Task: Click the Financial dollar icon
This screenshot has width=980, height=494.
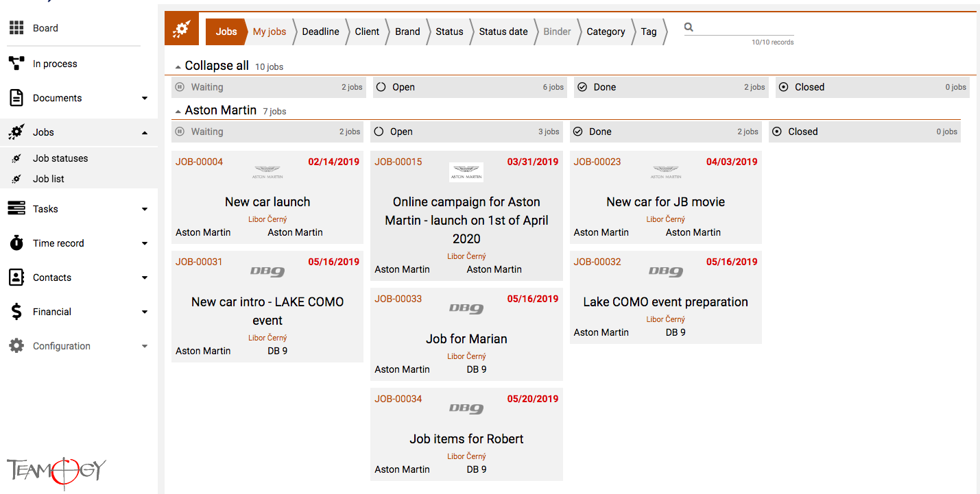Action: (16, 312)
